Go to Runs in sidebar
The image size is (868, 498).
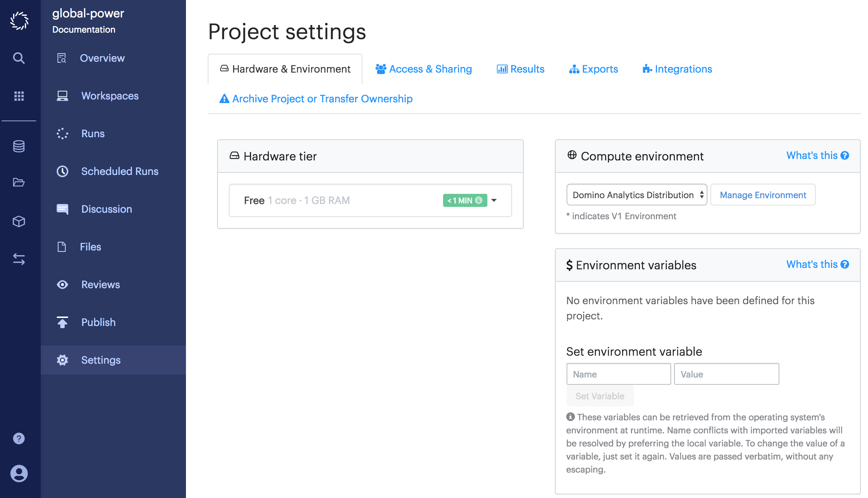coord(93,134)
